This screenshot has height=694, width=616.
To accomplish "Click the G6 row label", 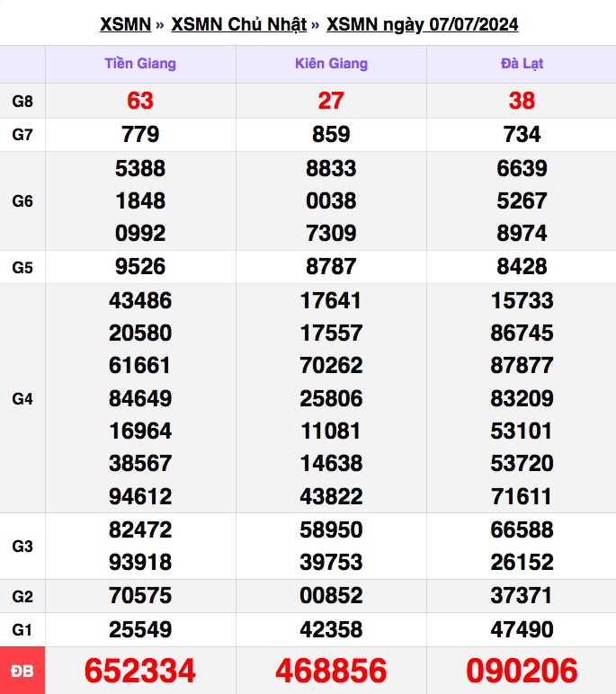I will [22, 201].
